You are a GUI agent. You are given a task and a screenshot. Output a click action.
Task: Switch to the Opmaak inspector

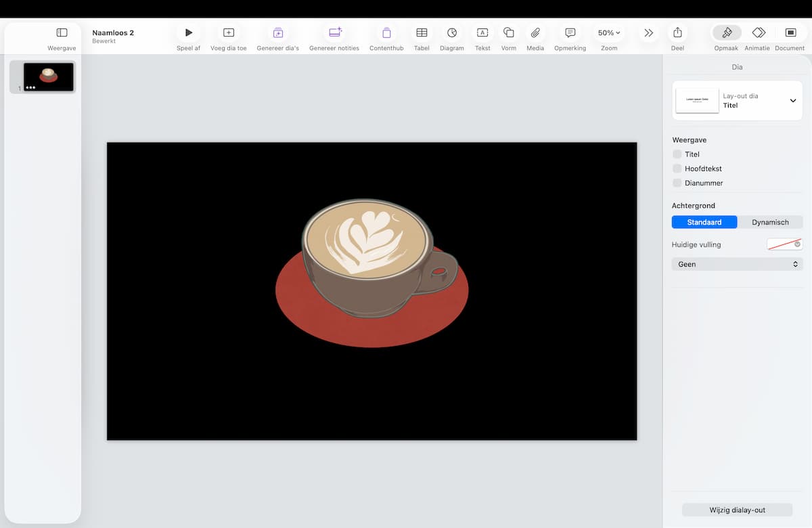tap(727, 32)
